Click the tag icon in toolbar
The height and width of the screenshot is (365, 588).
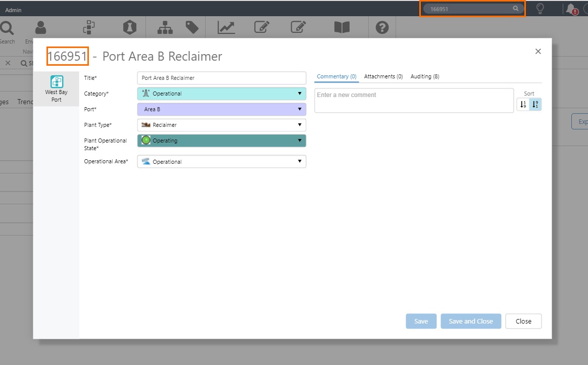pos(192,27)
